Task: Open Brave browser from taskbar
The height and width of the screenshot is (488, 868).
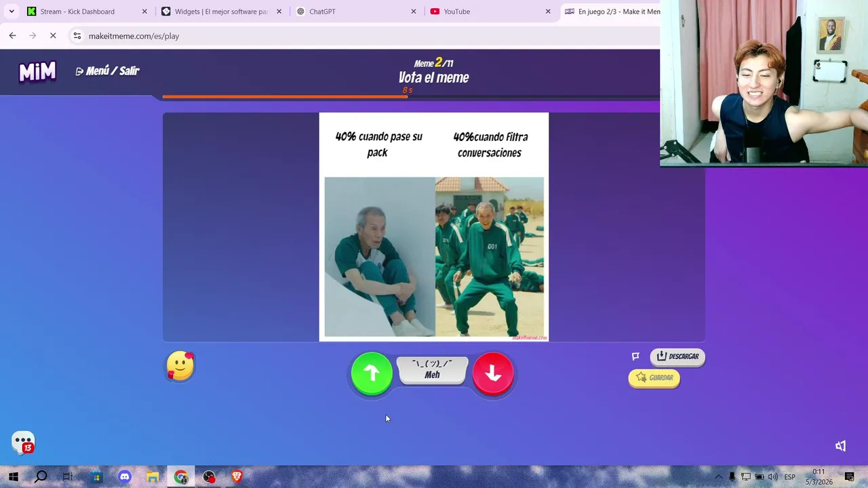Action: [x=237, y=476]
